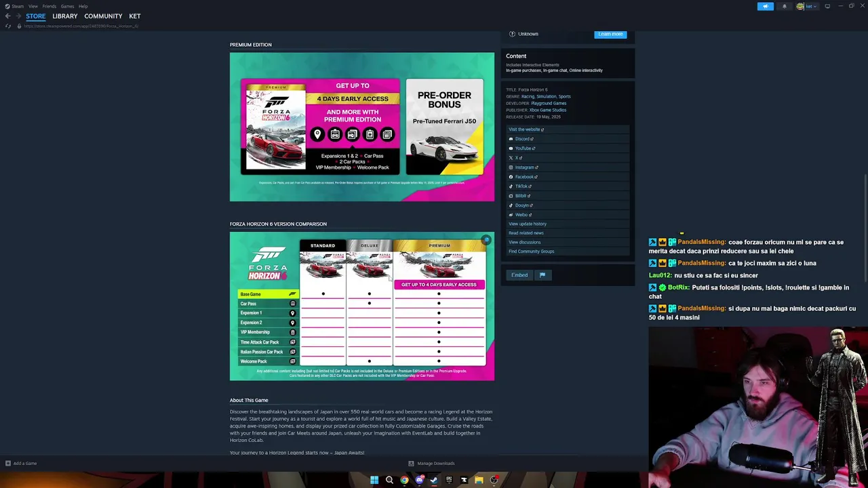Click the padlock icon beside the URL
Image resolution: width=868 pixels, height=488 pixels.
pyautogui.click(x=19, y=26)
